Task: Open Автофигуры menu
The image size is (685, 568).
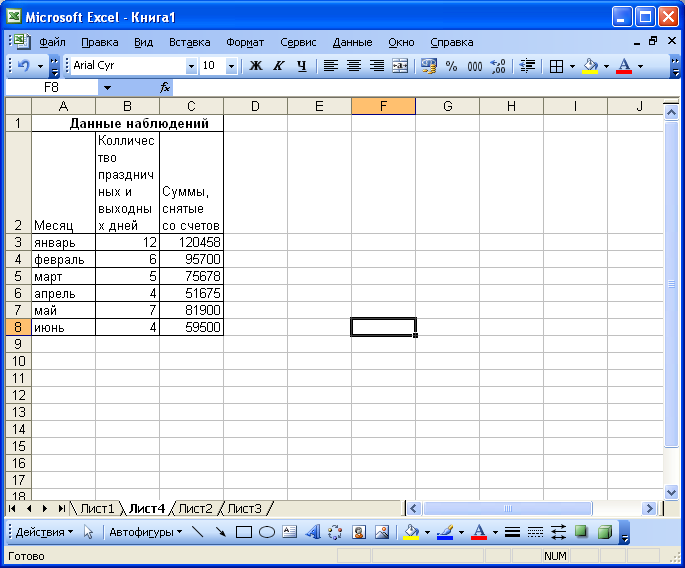Action: click(145, 532)
